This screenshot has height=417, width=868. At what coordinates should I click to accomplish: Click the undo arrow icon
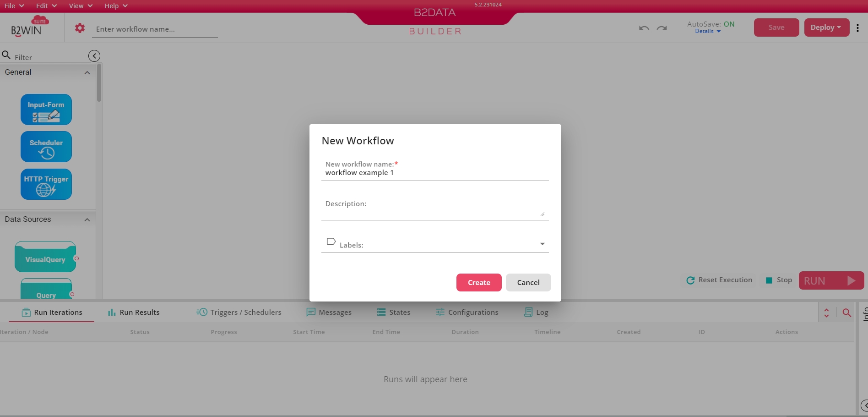[644, 28]
